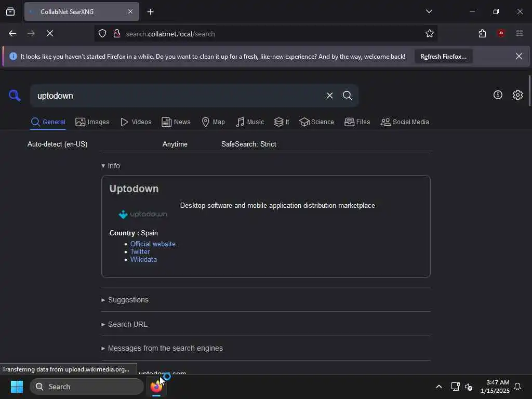Image resolution: width=532 pixels, height=399 pixels.
Task: Switch to News category
Action: click(176, 122)
